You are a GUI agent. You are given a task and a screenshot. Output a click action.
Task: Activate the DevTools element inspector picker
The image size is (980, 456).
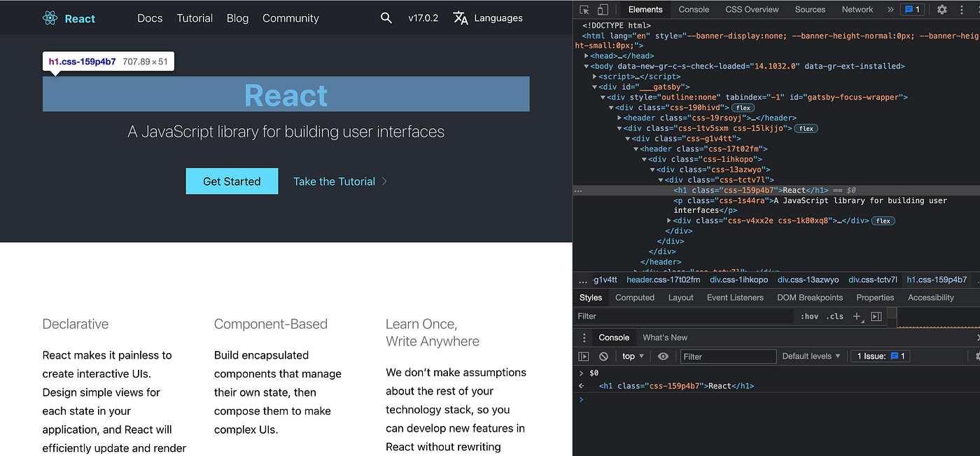584,10
